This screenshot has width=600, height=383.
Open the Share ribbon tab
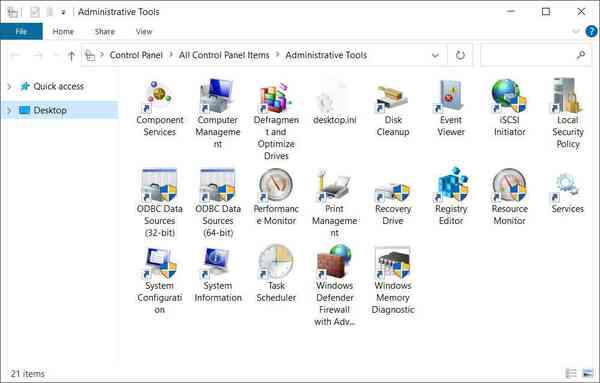(x=104, y=31)
